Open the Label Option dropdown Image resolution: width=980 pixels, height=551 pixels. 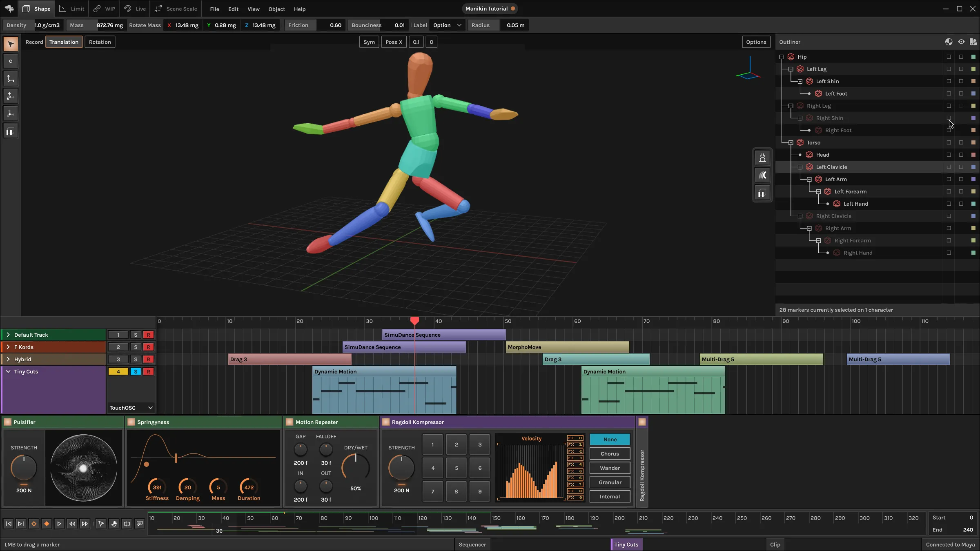[447, 25]
